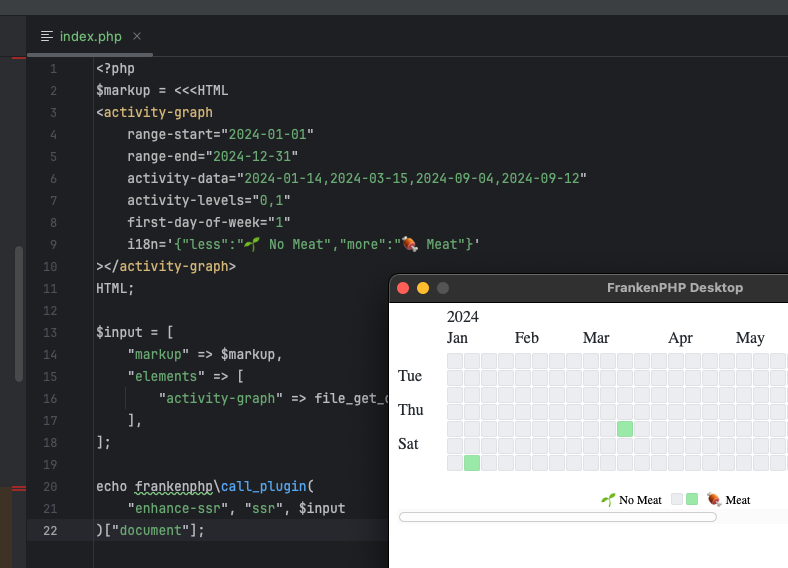Close the FrankenPHP Desktop window with the red button
Viewport: 788px width, 568px height.
[x=403, y=288]
